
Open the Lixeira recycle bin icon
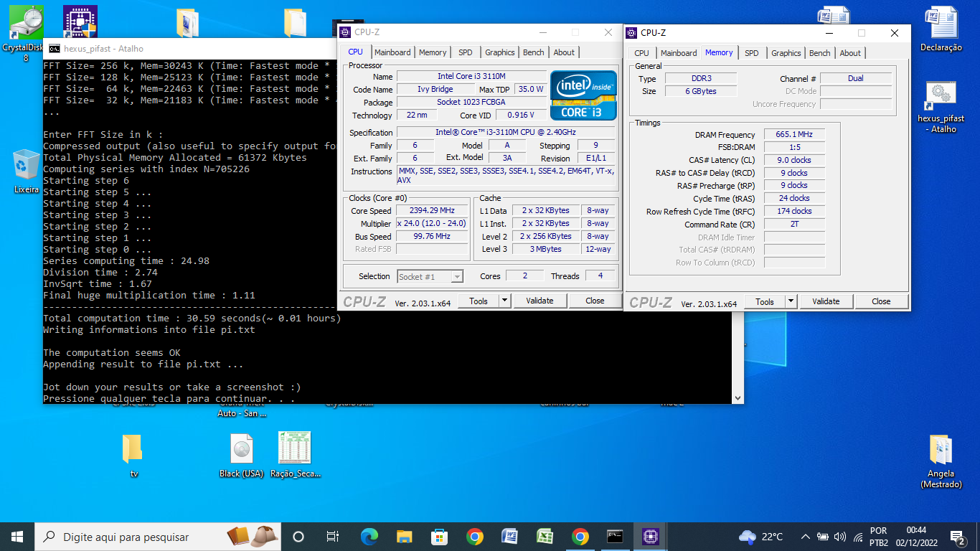(x=26, y=171)
